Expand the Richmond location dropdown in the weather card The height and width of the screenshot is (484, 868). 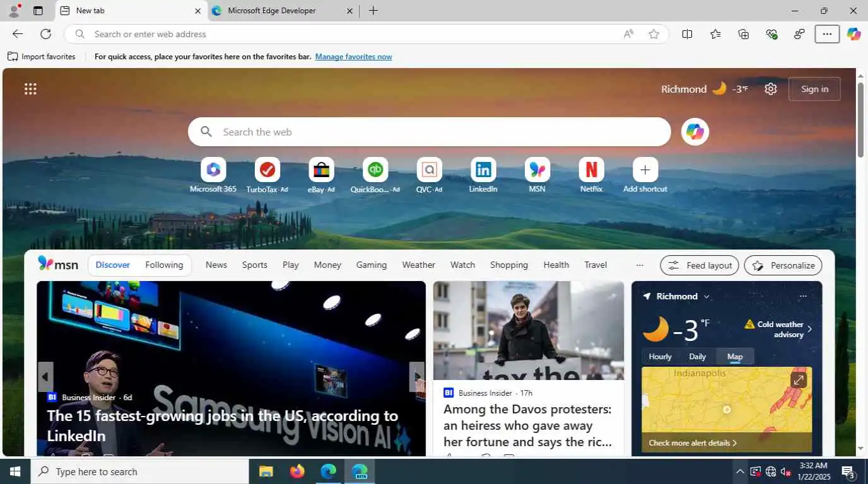(707, 296)
